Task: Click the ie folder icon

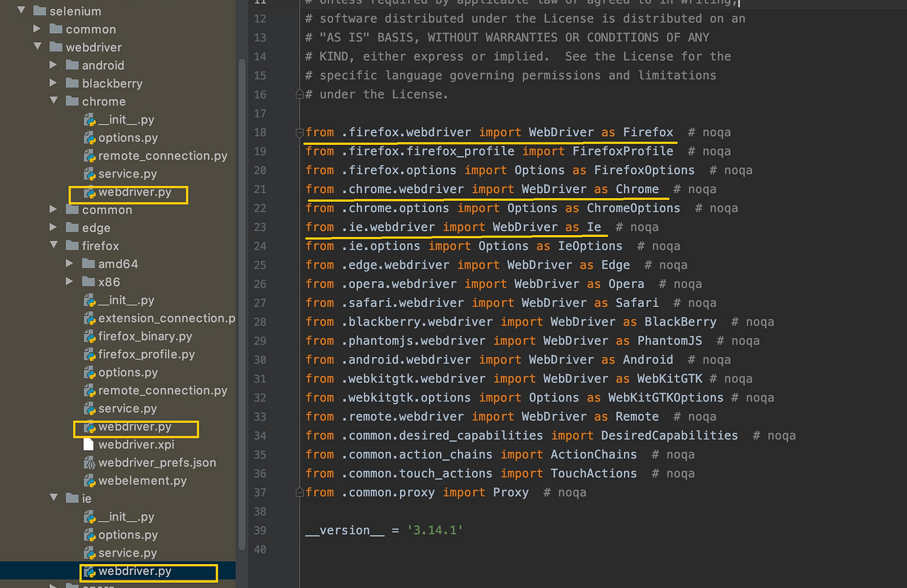Action: tap(72, 498)
